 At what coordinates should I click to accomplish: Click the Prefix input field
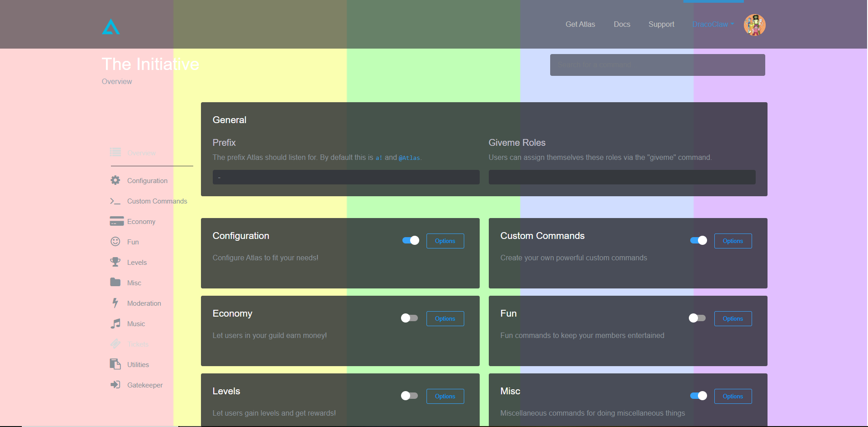click(x=346, y=177)
